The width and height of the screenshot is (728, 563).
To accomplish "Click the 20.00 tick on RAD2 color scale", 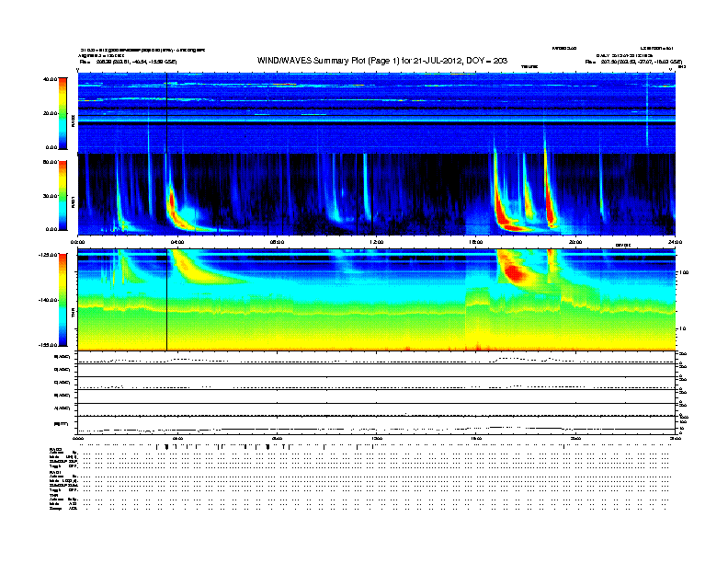I will pos(50,113).
